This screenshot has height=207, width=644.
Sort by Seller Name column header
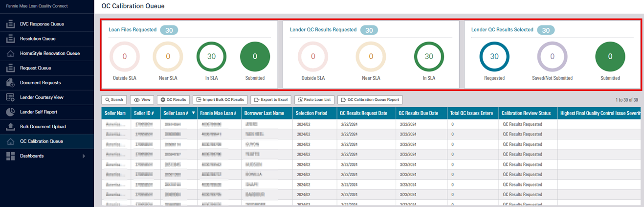coord(115,113)
